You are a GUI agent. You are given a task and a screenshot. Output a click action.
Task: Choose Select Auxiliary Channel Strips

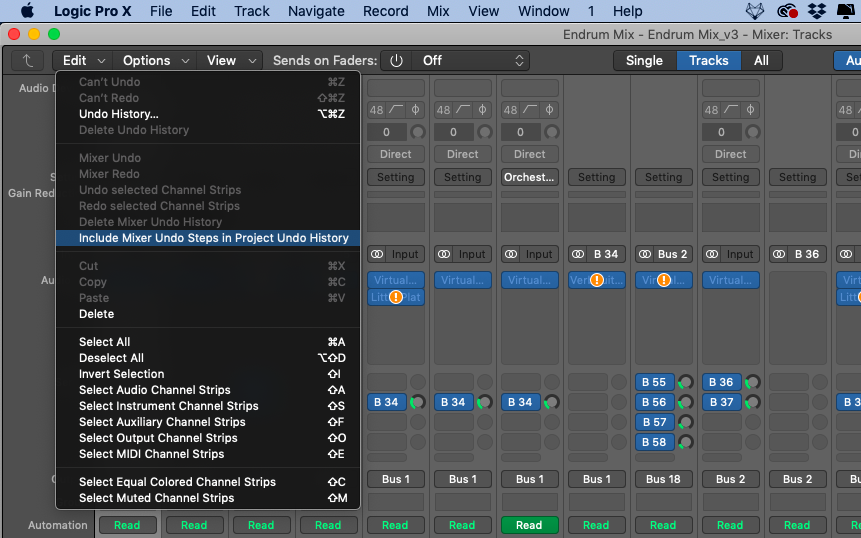(x=208, y=422)
